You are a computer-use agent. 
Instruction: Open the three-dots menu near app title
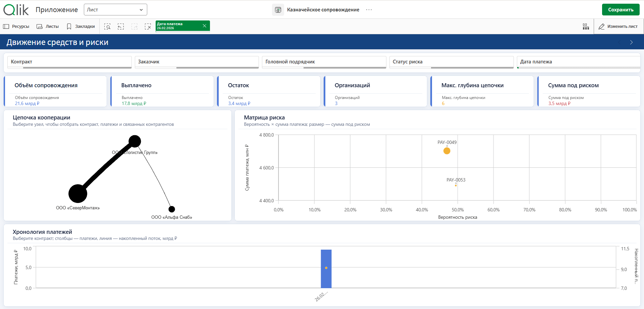point(369,10)
